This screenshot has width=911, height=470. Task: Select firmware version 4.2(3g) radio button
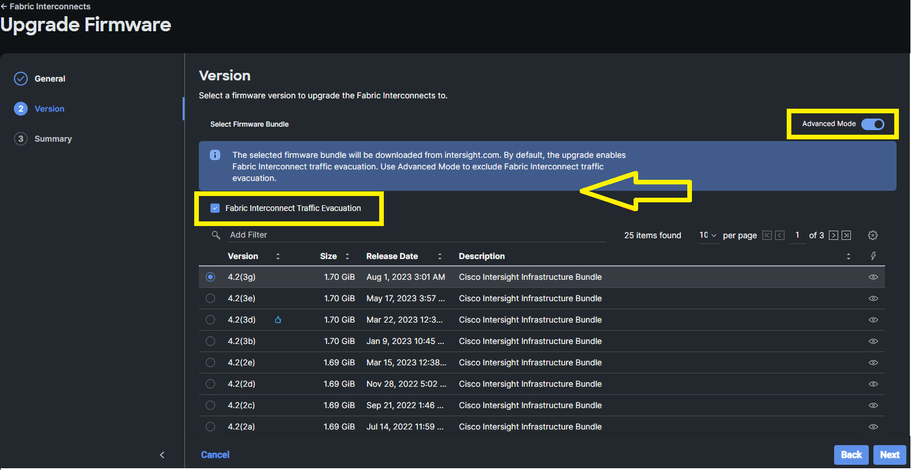[210, 277]
